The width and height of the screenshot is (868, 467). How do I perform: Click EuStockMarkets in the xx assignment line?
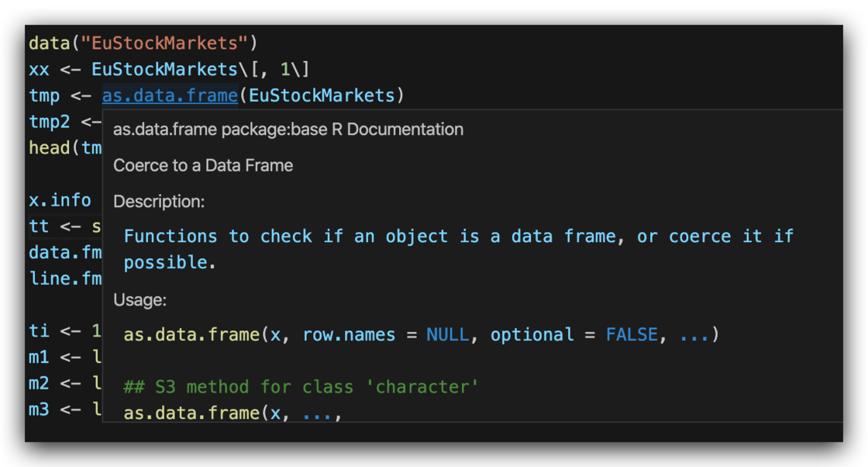pos(164,70)
